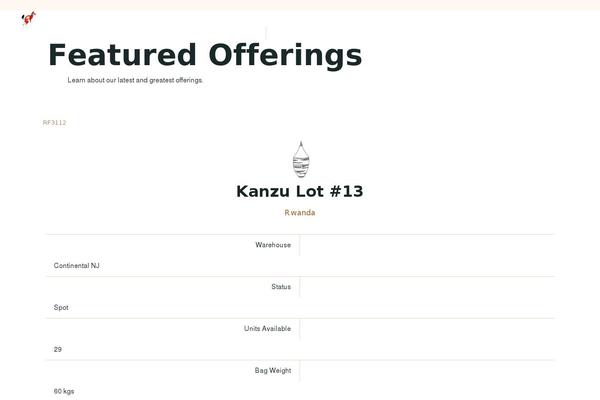Click the small vertical divider above the heading
Screen dimensions: 600x400
point(266,33)
